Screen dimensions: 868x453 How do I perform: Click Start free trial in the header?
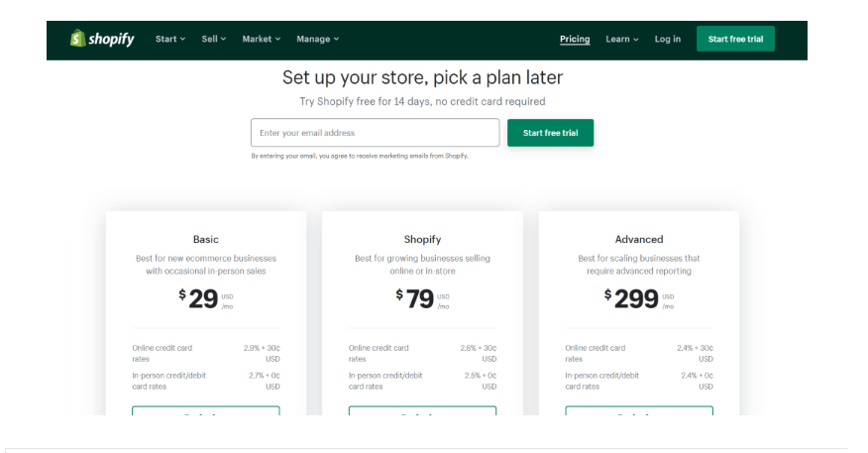[735, 39]
